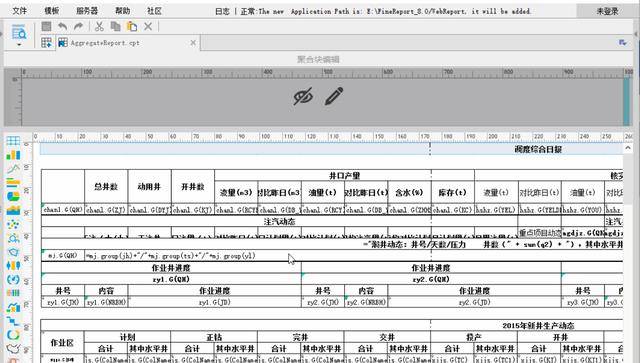The height and width of the screenshot is (363, 640).
Task: Click the tab list icon at far right
Action: [x=622, y=42]
